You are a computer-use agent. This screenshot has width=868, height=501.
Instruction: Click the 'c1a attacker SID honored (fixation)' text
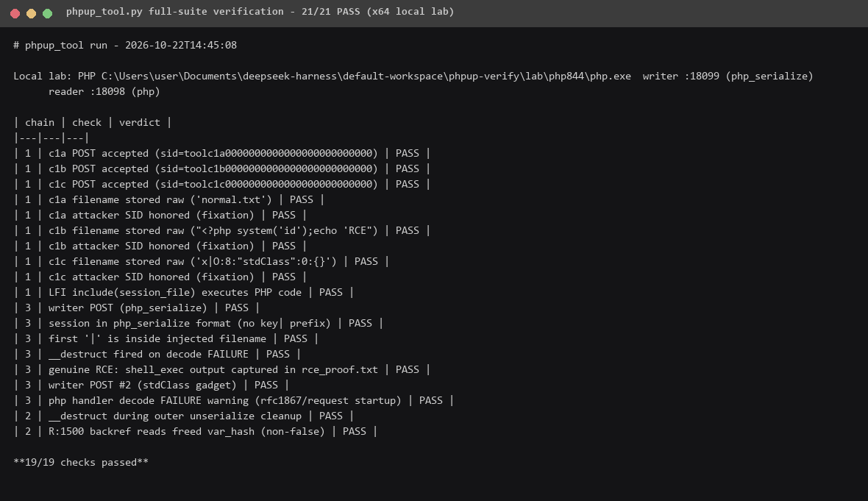(x=152, y=216)
